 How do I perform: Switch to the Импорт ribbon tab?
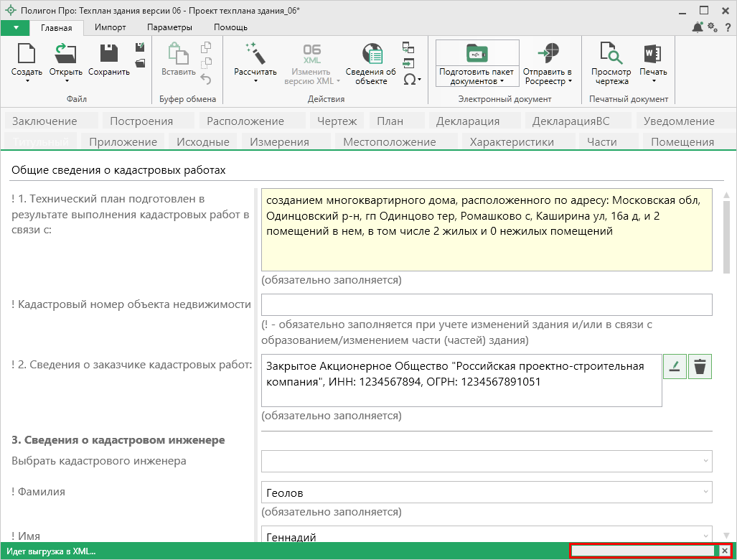point(110,27)
